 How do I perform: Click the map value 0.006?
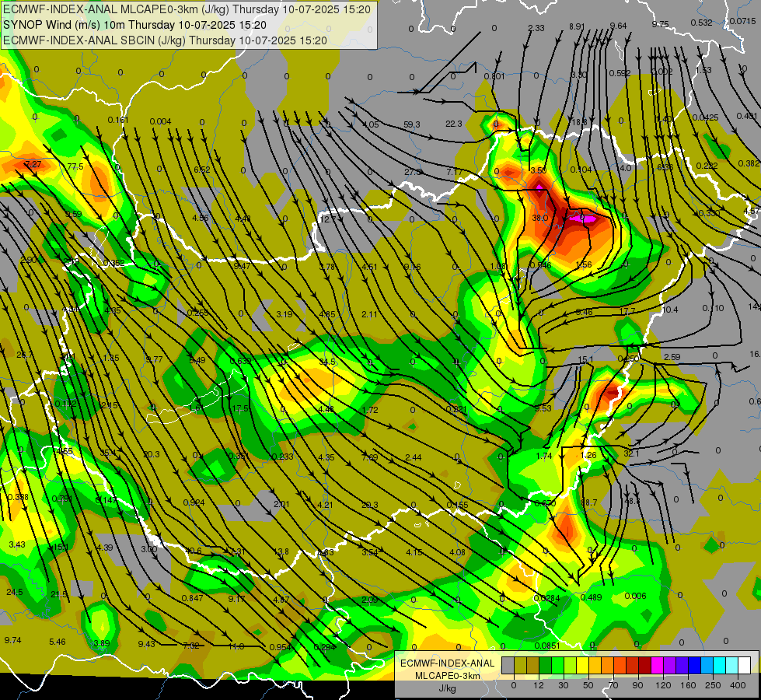[x=635, y=596]
